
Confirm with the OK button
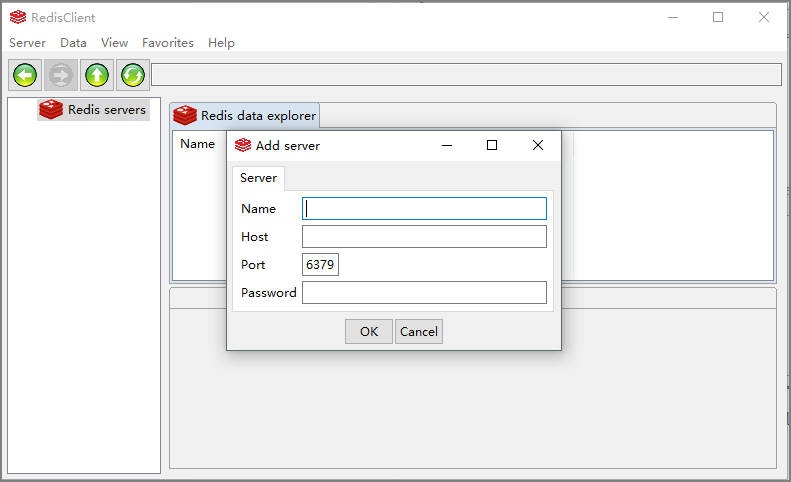coord(369,332)
